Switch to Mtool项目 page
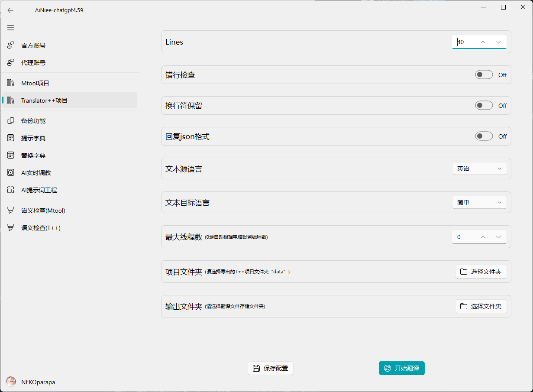Screen dimensions: 533x392 70,83
